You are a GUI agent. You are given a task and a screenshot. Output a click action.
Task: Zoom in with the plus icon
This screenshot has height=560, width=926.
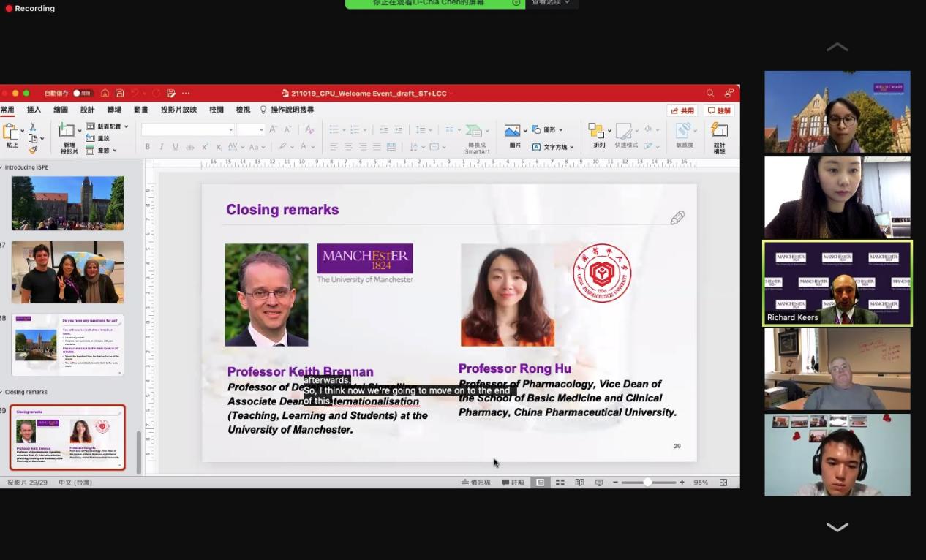coord(682,483)
